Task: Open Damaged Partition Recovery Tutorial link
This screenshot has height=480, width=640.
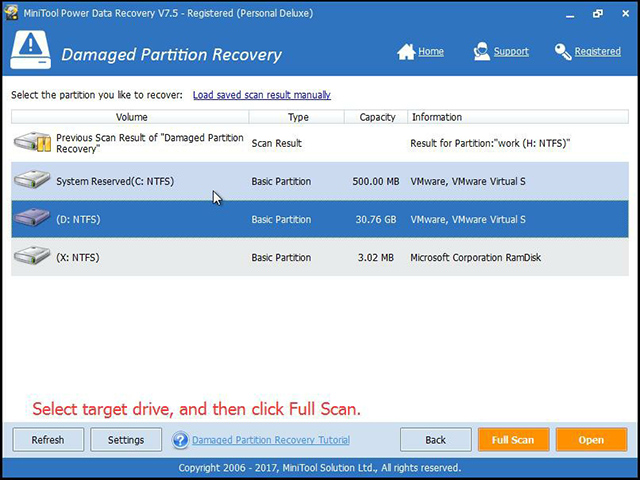Action: pyautogui.click(x=271, y=440)
